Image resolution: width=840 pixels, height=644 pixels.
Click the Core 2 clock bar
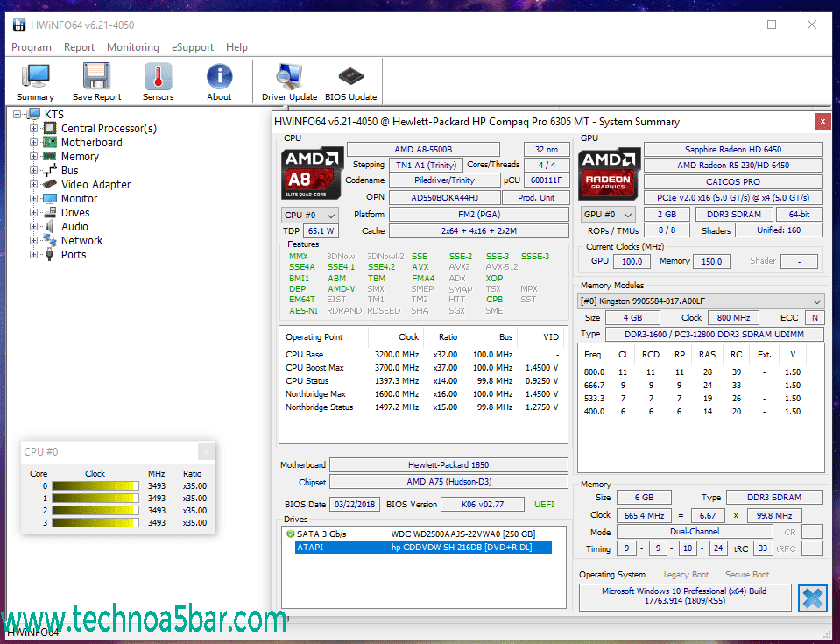tap(95, 510)
